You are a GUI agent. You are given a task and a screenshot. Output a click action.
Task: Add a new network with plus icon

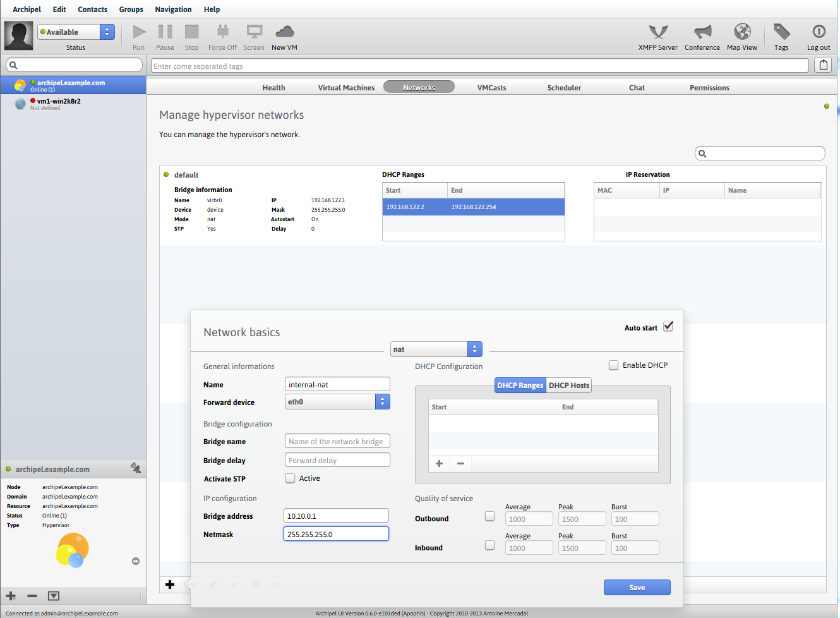[170, 585]
